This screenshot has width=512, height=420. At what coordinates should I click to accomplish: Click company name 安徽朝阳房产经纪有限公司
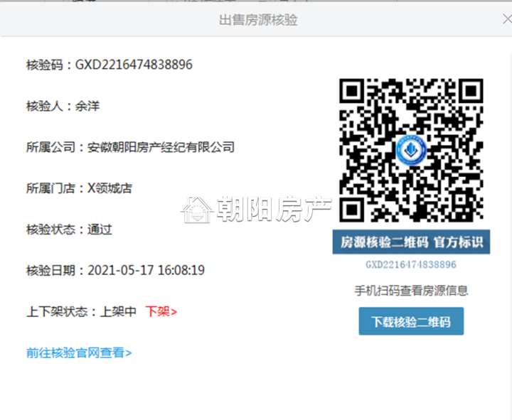[161, 147]
